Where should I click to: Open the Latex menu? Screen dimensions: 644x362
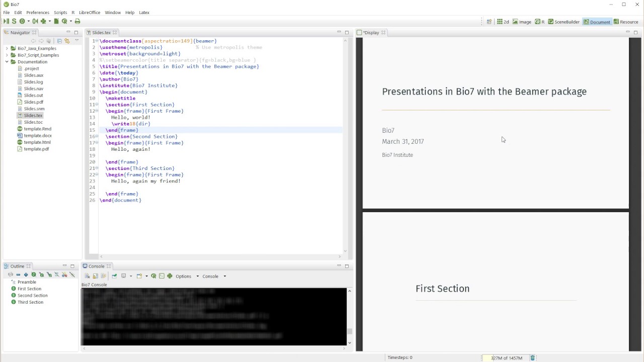click(144, 12)
